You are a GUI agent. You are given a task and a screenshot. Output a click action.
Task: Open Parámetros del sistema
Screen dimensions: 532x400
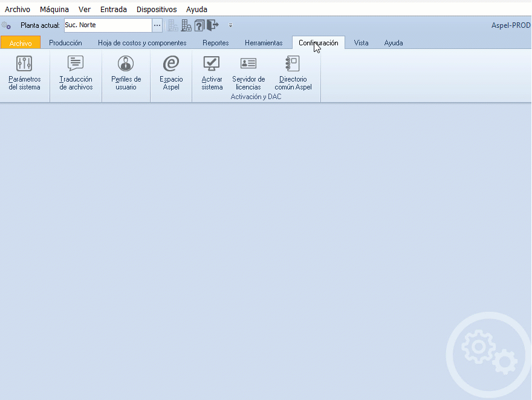[x=24, y=73]
